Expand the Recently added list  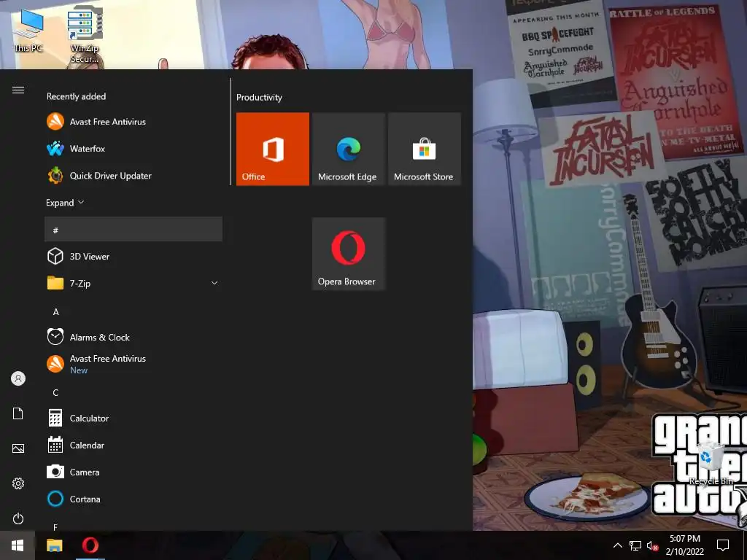coord(65,203)
